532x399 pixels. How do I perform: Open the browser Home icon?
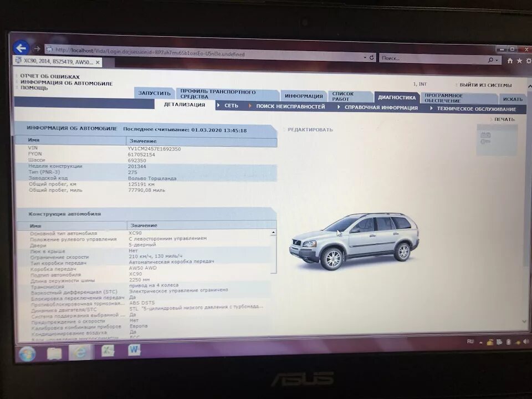[510, 61]
